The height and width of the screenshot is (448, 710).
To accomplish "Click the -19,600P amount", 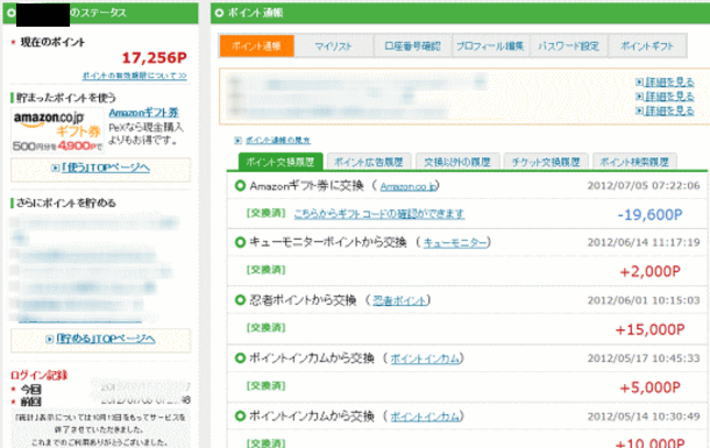I will click(650, 214).
